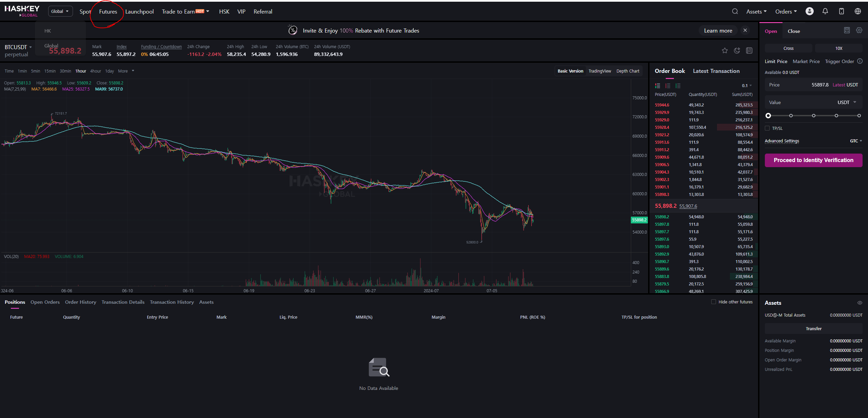
Task: Open the Launchpool page
Action: click(x=139, y=12)
